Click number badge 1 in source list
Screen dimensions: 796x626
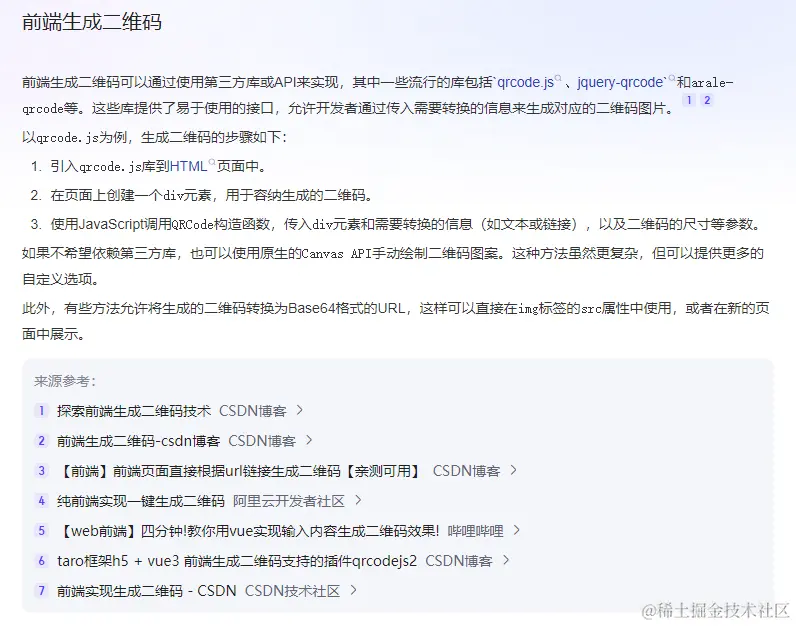point(42,411)
